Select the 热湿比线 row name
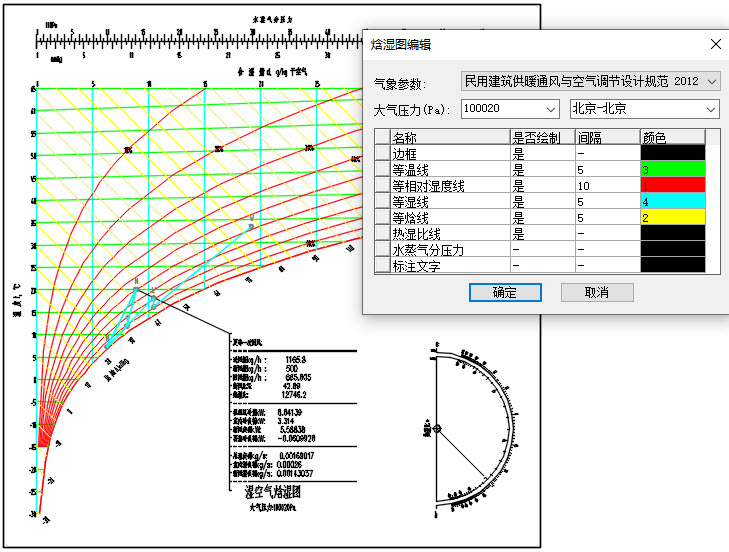 coord(450,233)
